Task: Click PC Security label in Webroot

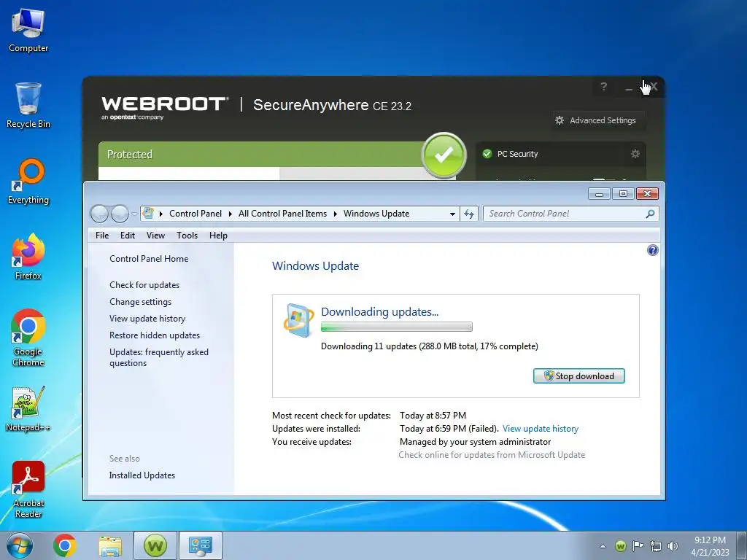Action: [517, 154]
